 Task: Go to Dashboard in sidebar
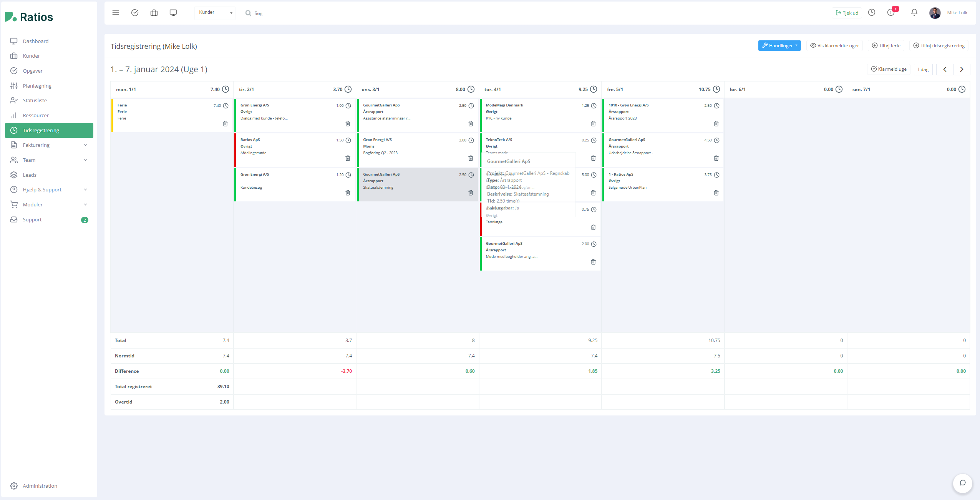point(49,41)
